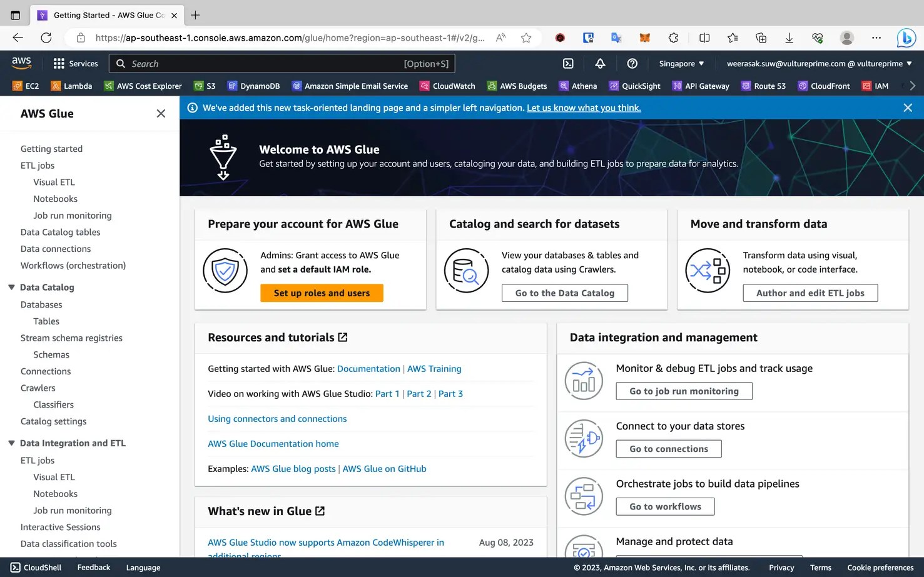Open the Bing Copilot sidebar icon
This screenshot has width=924, height=577.
pyautogui.click(x=906, y=38)
